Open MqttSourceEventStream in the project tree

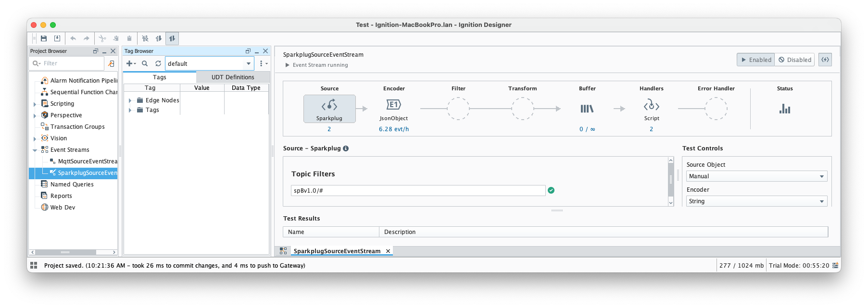pos(84,161)
